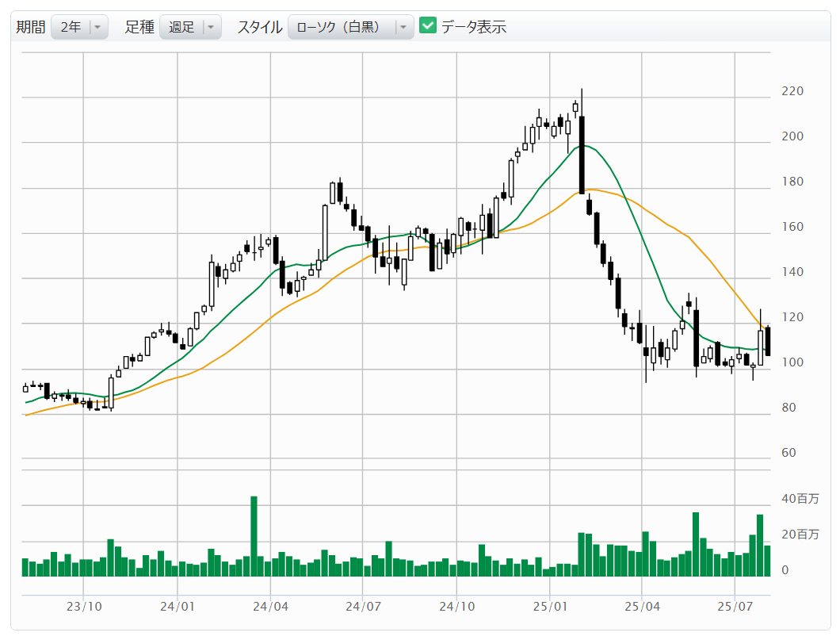The image size is (840, 640).
Task: Click the 140 price axis label
Action: (x=792, y=272)
